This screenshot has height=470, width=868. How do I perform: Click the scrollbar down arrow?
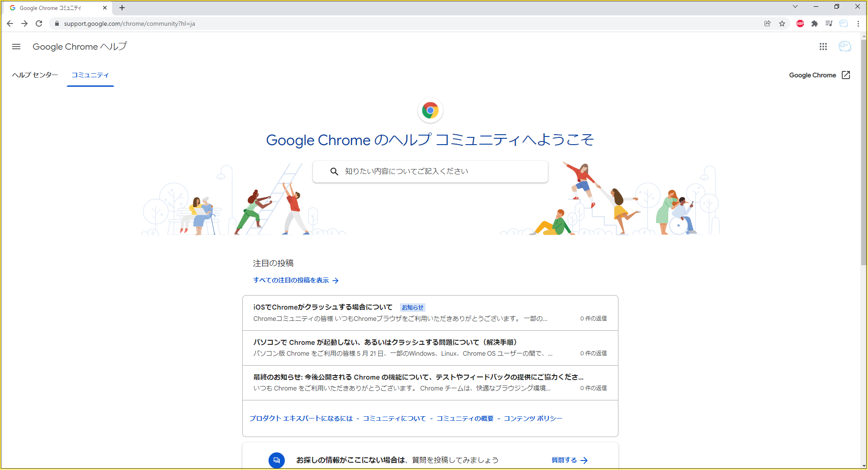coord(863,465)
